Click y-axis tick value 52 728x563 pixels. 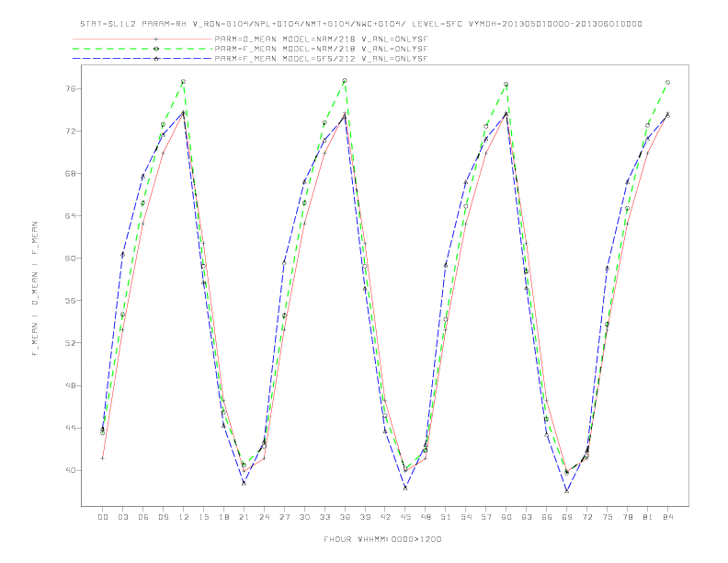70,343
